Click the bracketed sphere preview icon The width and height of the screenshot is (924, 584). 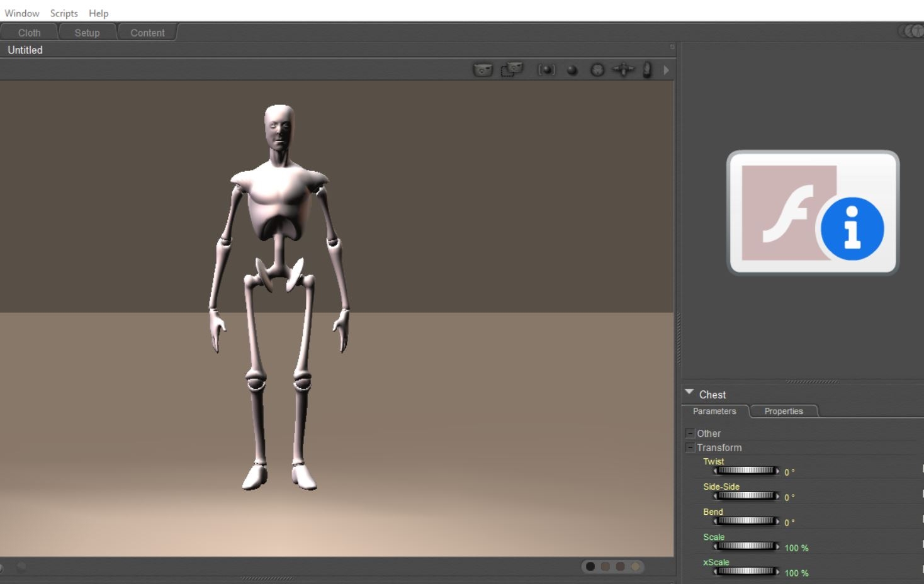coord(546,70)
